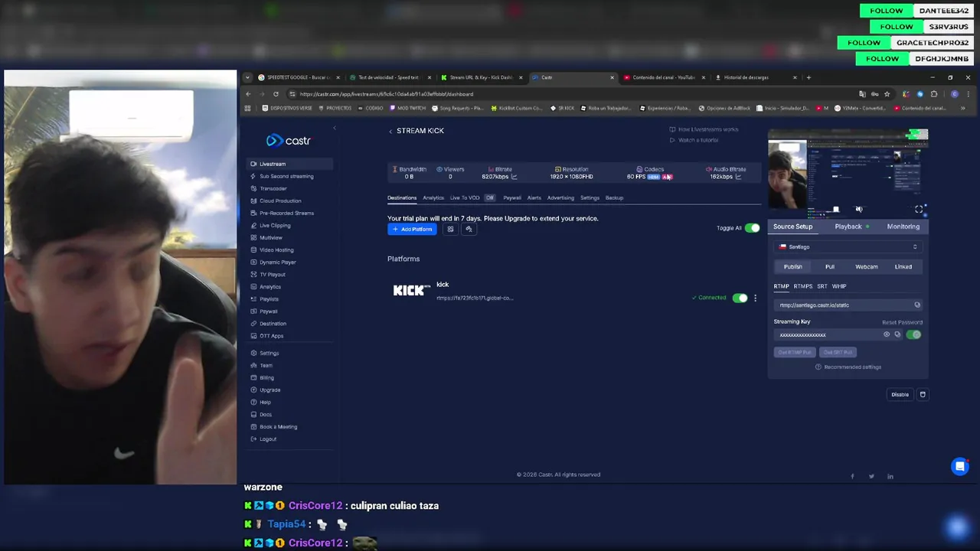Click Reset Password link
Image resolution: width=980 pixels, height=551 pixels.
click(902, 322)
